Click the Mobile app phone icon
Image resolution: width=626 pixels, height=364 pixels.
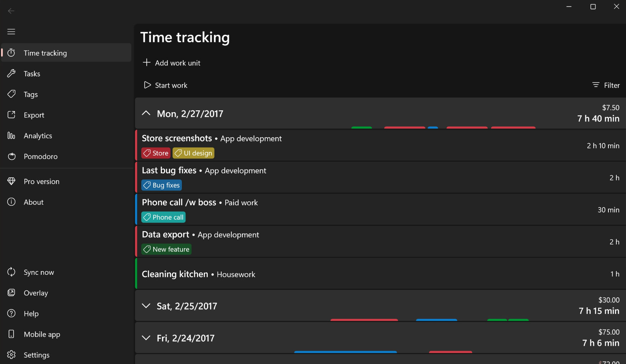[x=11, y=334]
